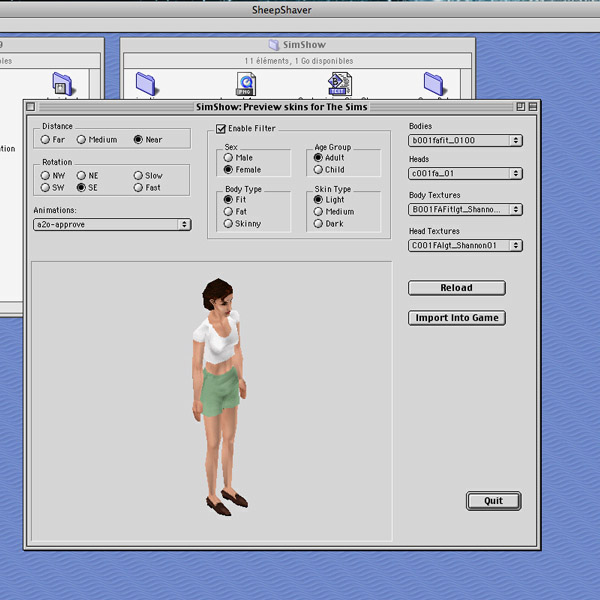Uncheck the Enable Filter checkbox
Screen dimensions: 600x600
coord(221,129)
